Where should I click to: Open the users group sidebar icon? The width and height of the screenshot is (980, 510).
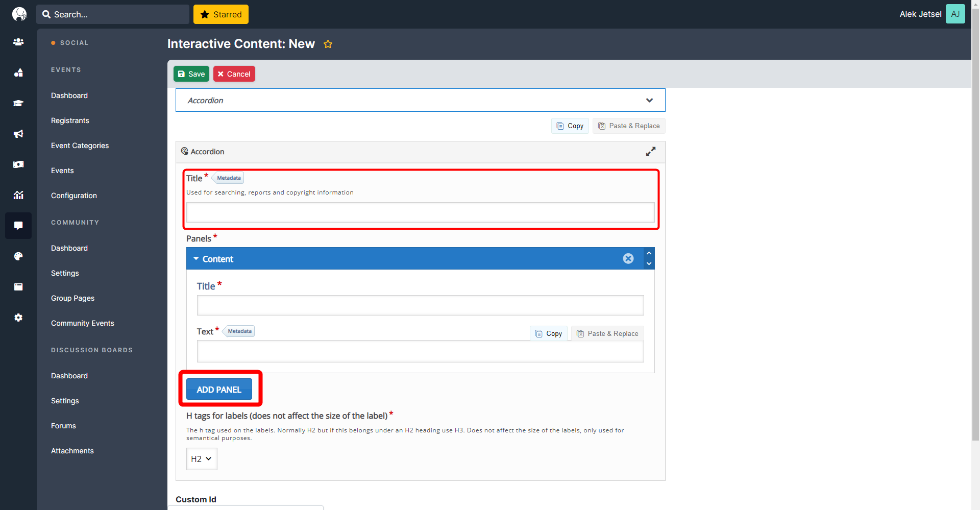click(x=18, y=42)
